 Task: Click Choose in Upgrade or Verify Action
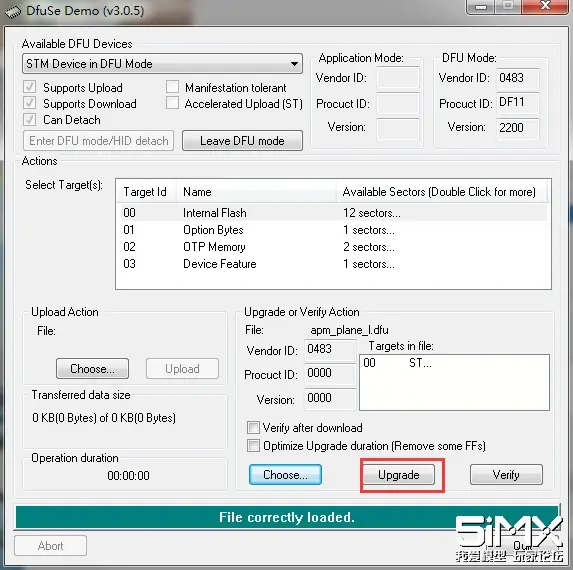(x=285, y=475)
